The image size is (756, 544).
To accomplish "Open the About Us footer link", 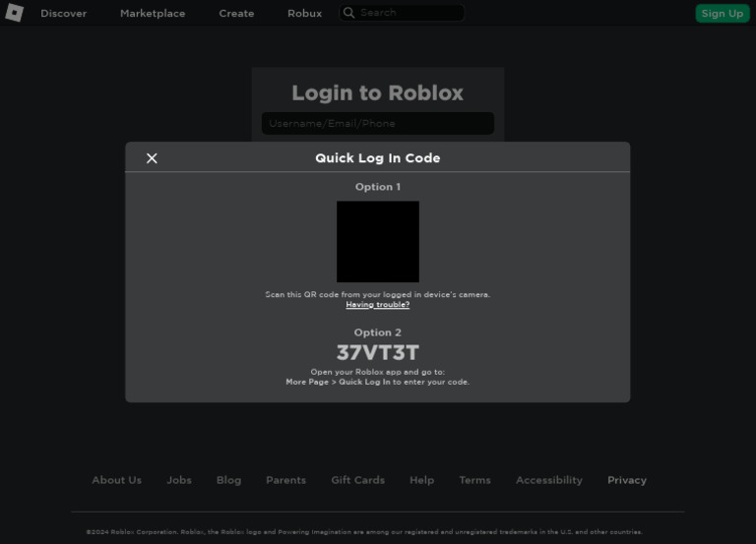I will point(117,480).
